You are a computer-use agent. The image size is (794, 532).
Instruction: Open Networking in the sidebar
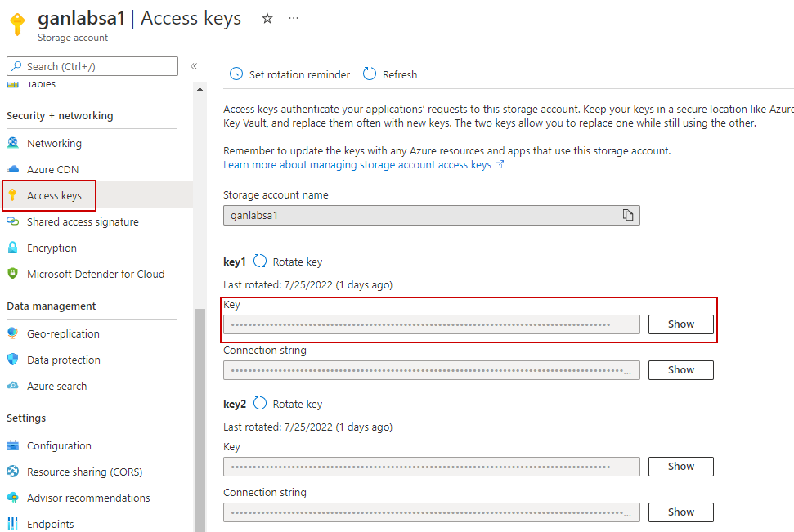pos(54,143)
